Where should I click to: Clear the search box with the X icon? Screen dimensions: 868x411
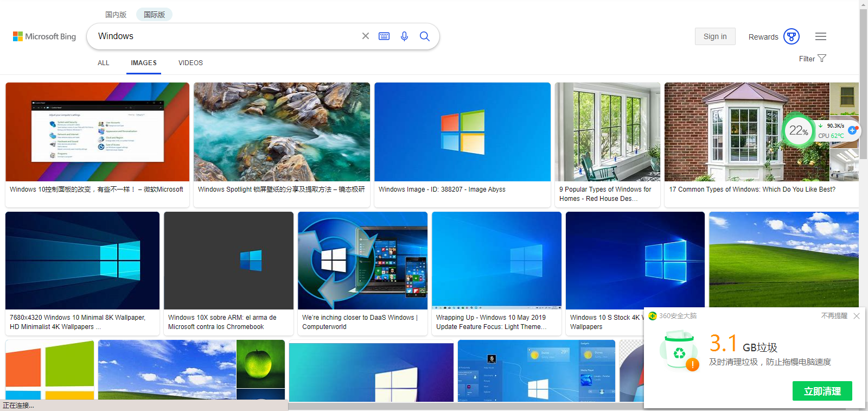click(x=366, y=36)
